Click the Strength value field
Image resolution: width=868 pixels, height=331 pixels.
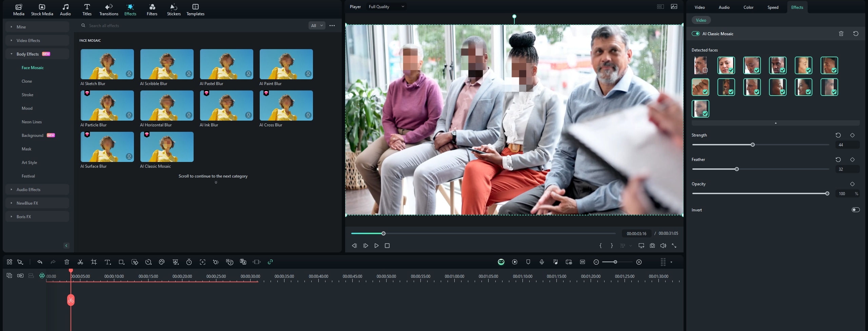(847, 145)
